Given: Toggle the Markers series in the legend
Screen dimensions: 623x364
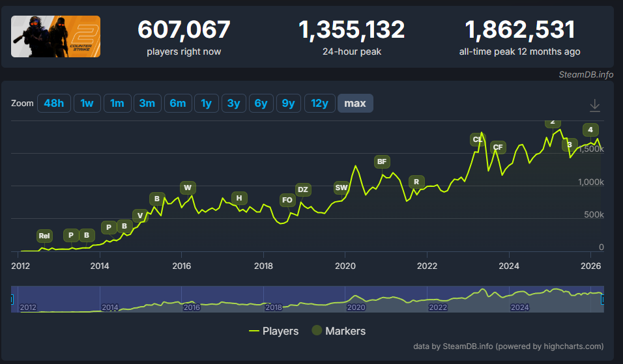Looking at the screenshot, I should click(x=338, y=331).
